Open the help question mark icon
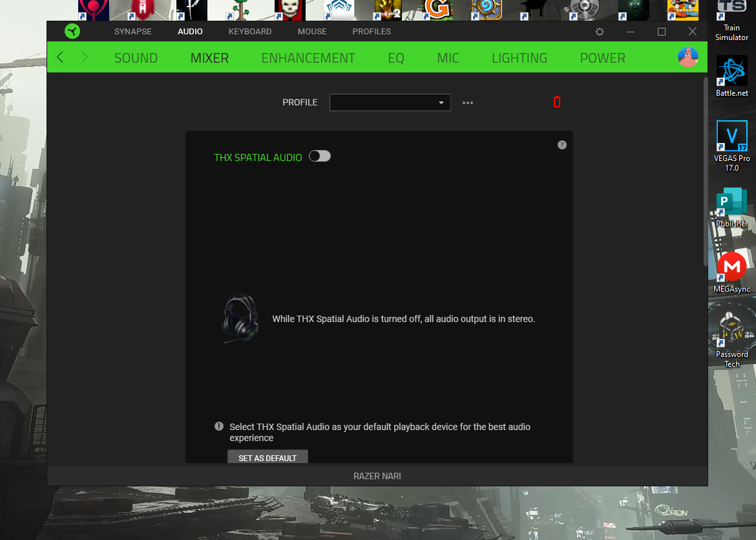The image size is (756, 540). tap(562, 145)
